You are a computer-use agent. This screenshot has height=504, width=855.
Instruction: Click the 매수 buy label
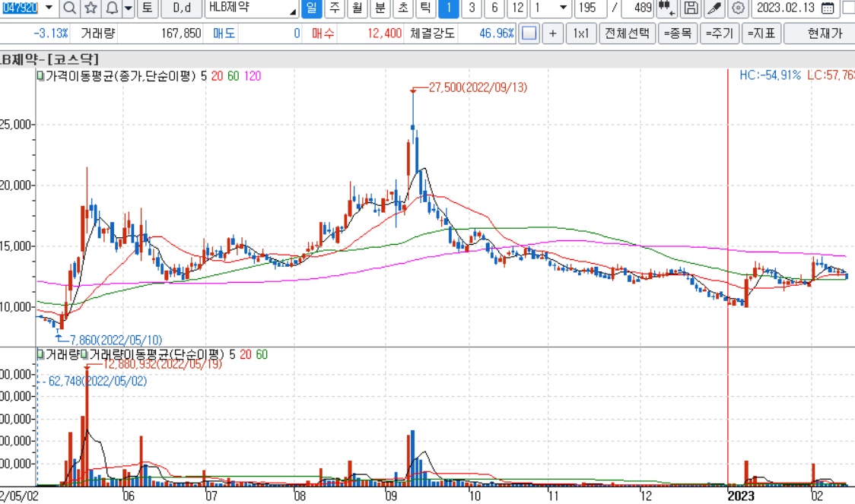tap(323, 33)
